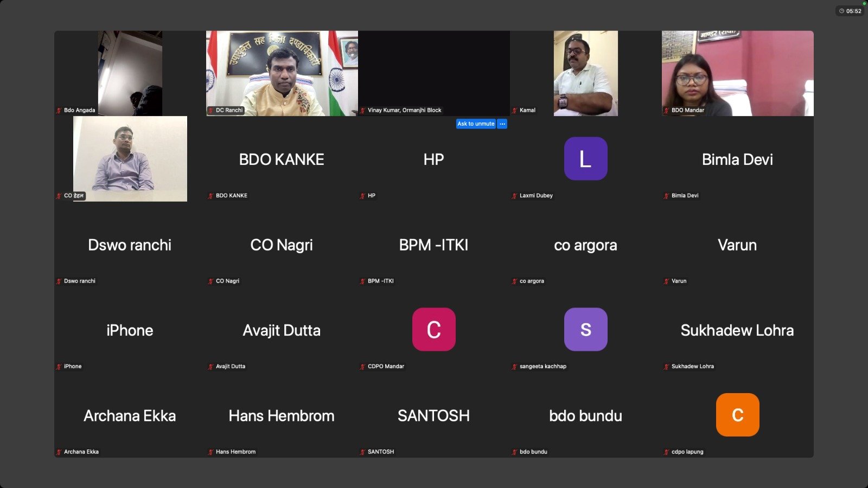The height and width of the screenshot is (488, 868).
Task: Select the large Sukhadew Lohra participant name
Action: click(737, 330)
